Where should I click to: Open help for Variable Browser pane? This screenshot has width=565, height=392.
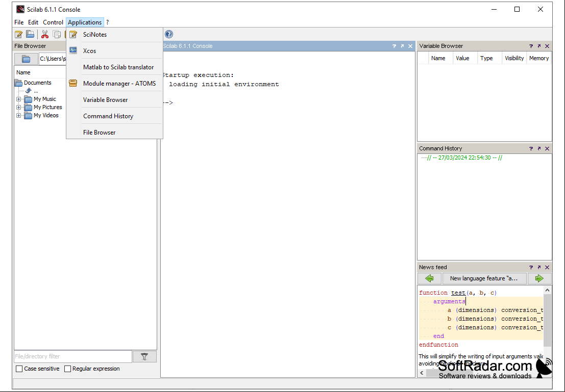point(531,46)
